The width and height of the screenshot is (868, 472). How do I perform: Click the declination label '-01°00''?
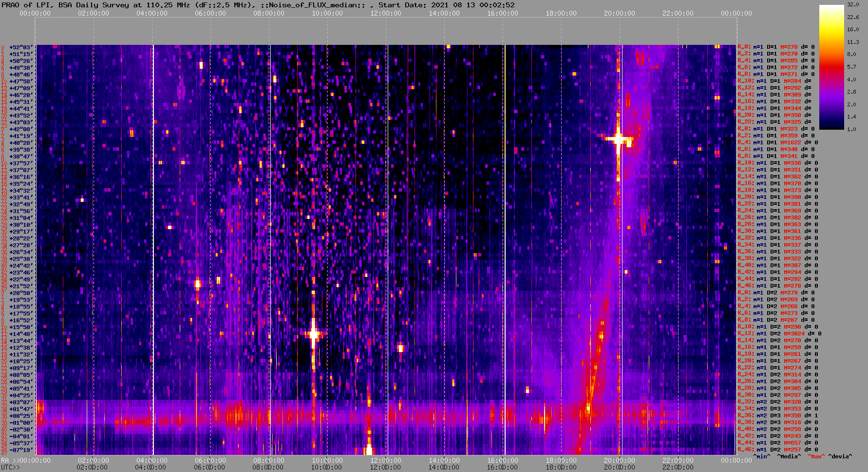(20, 423)
